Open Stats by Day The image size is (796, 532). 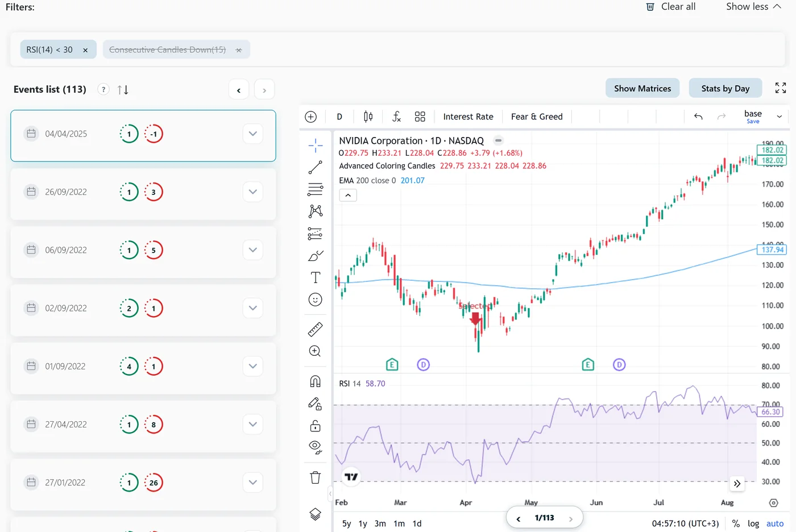pos(725,88)
